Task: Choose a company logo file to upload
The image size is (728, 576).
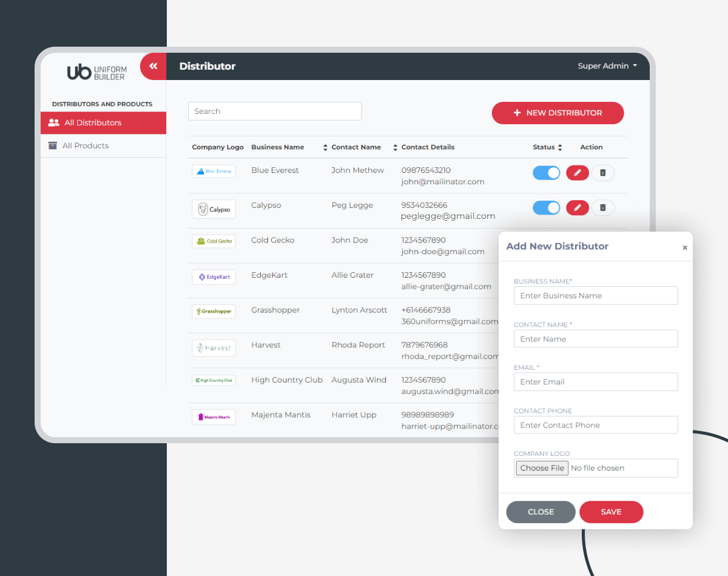Action: [x=542, y=467]
